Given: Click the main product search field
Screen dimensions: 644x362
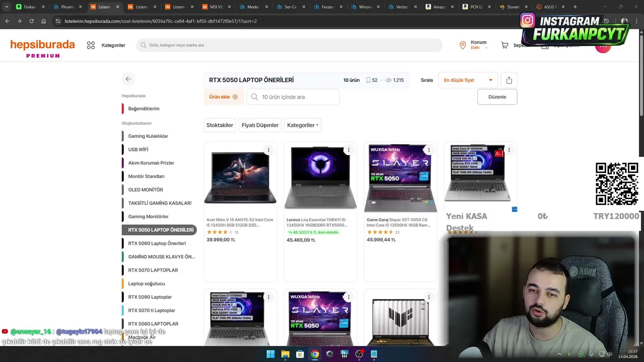Looking at the screenshot, I should [x=289, y=45].
